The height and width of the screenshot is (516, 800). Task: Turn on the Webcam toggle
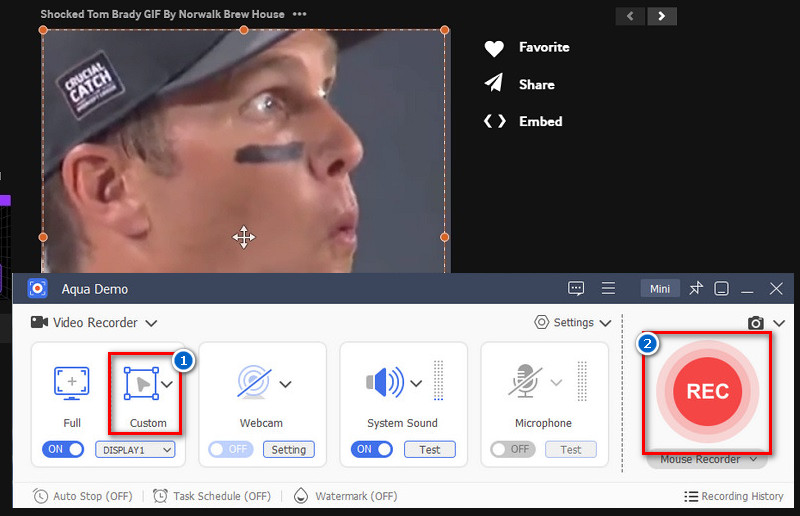pos(229,450)
